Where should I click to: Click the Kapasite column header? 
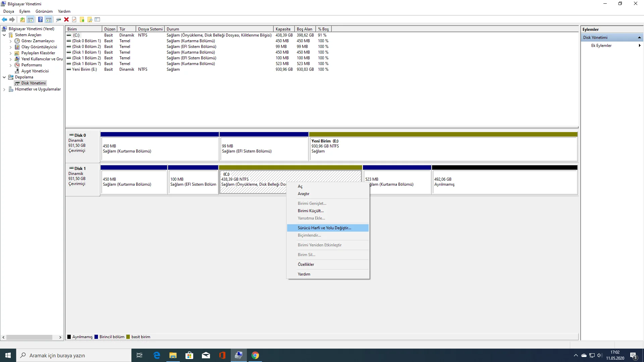coord(283,29)
